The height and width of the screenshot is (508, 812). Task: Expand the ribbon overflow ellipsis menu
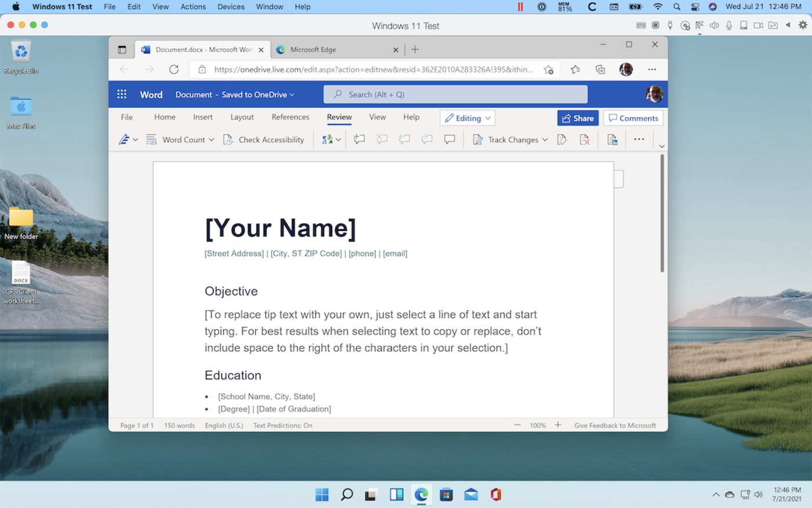pyautogui.click(x=639, y=139)
